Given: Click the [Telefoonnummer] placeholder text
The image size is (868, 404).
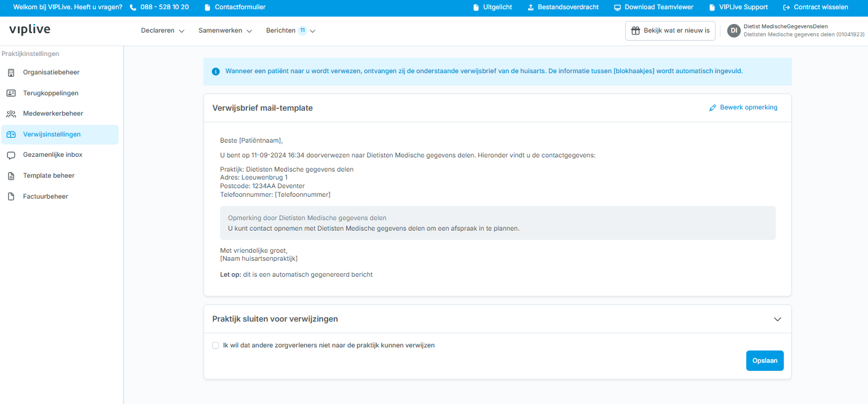Looking at the screenshot, I should (x=302, y=195).
